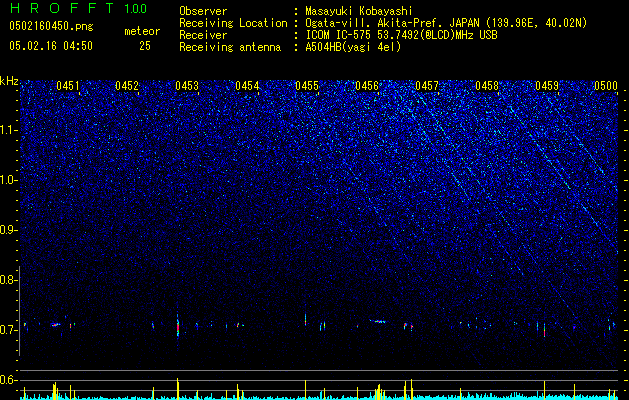Click the horizontal echo streak below 0456
Viewport: 629px width, 400px height.
pos(377,321)
